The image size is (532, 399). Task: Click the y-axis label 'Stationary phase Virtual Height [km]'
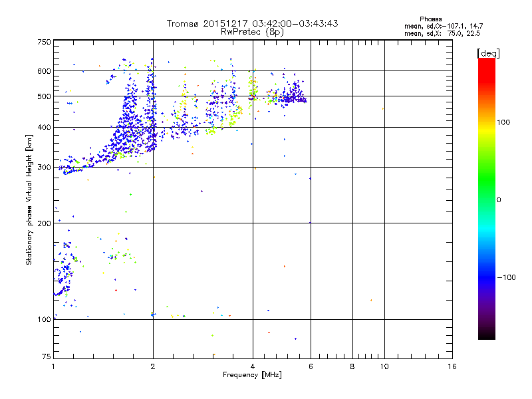pyautogui.click(x=29, y=199)
